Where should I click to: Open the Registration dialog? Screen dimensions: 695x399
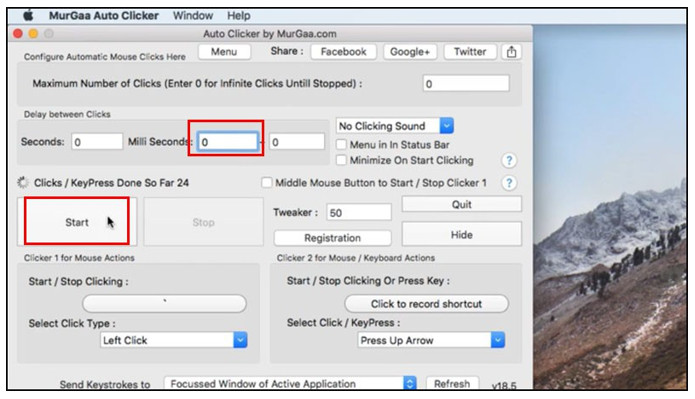[332, 238]
